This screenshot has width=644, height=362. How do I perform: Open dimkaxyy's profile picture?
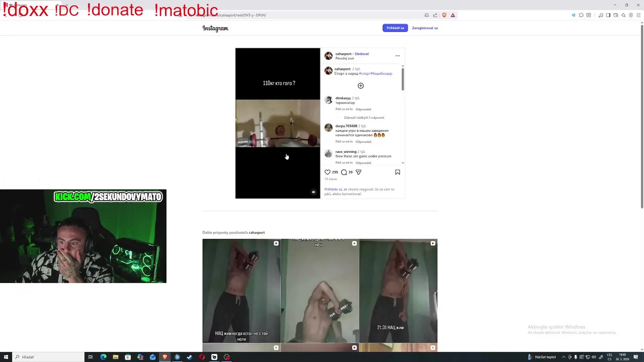click(x=329, y=100)
